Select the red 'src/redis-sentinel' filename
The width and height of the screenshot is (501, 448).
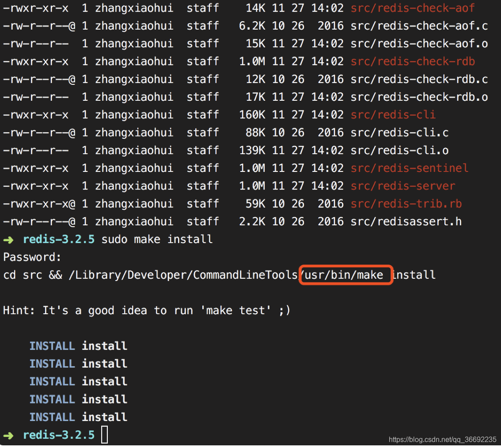(x=409, y=168)
